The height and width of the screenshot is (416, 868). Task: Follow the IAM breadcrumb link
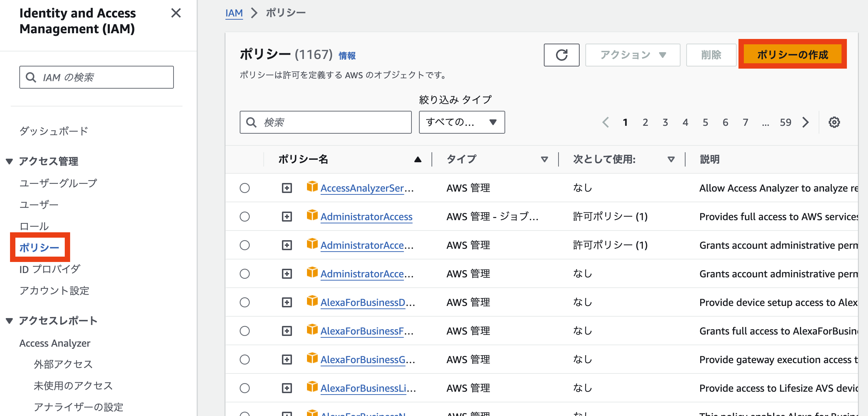234,13
